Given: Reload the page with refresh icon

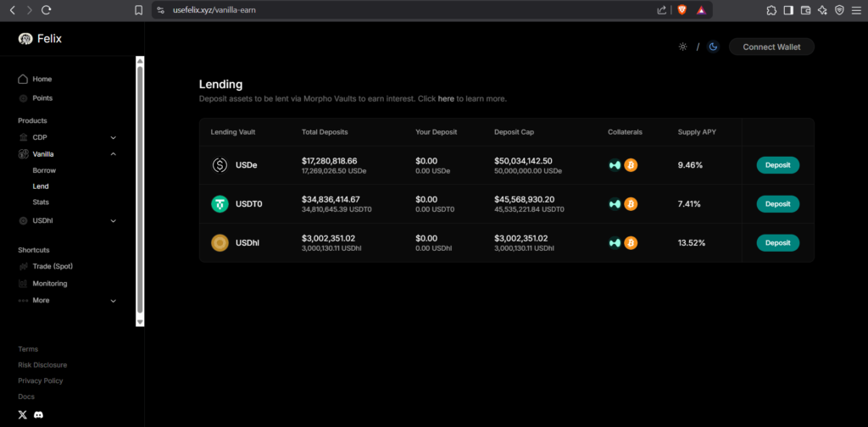Looking at the screenshot, I should [x=47, y=10].
